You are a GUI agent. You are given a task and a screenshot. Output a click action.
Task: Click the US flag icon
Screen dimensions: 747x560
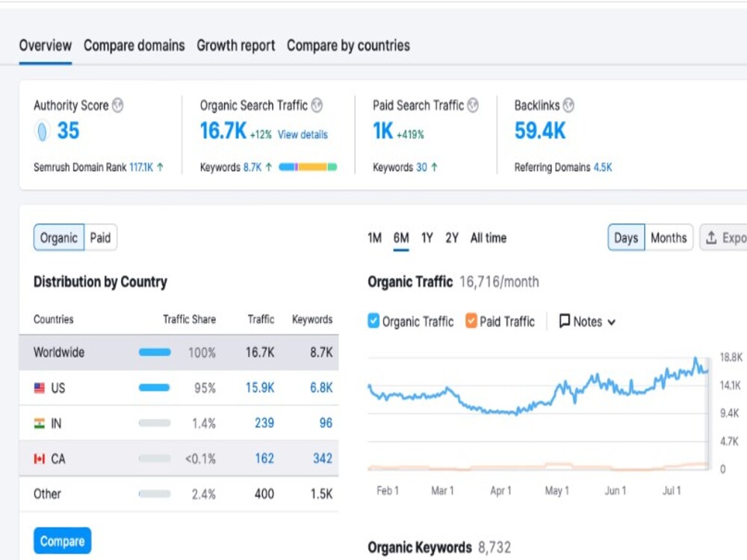coord(39,388)
